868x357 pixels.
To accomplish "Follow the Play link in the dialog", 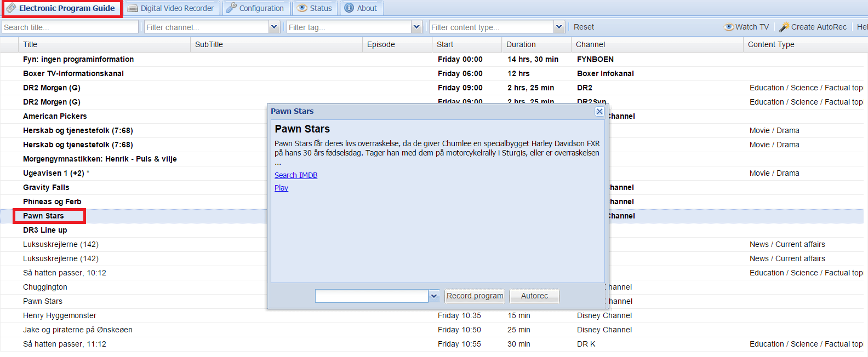I will point(281,188).
